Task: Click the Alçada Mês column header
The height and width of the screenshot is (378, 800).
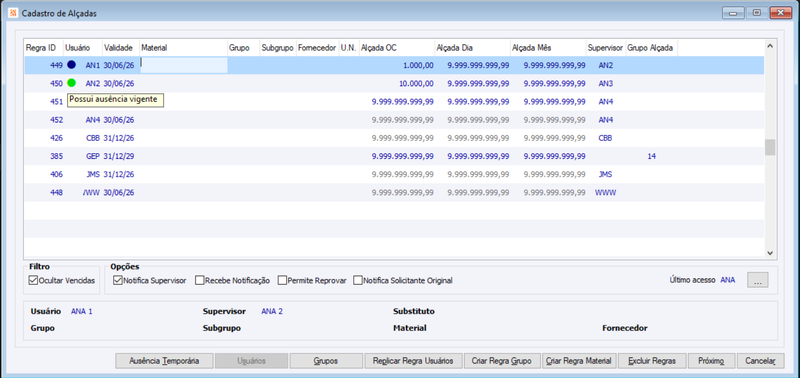Action: [x=547, y=48]
